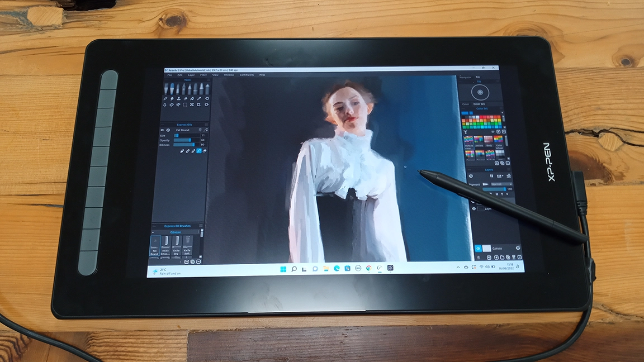Choose the Knife Soft brush preset
The height and width of the screenshot is (362, 644).
point(188,245)
